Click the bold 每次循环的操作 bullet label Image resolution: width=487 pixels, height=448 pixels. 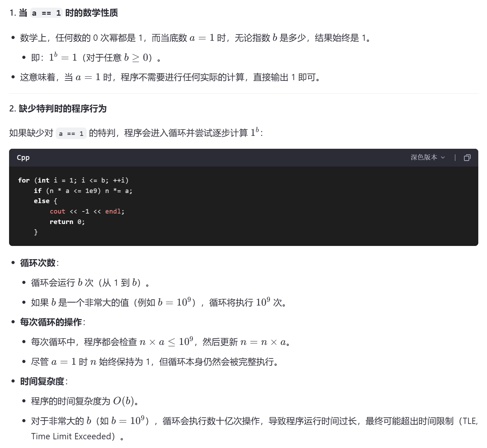pos(51,322)
